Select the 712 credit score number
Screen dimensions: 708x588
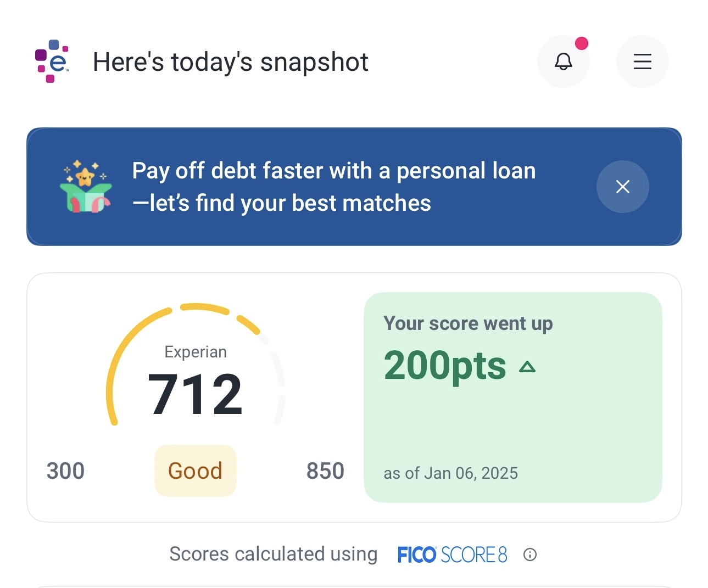coord(195,394)
